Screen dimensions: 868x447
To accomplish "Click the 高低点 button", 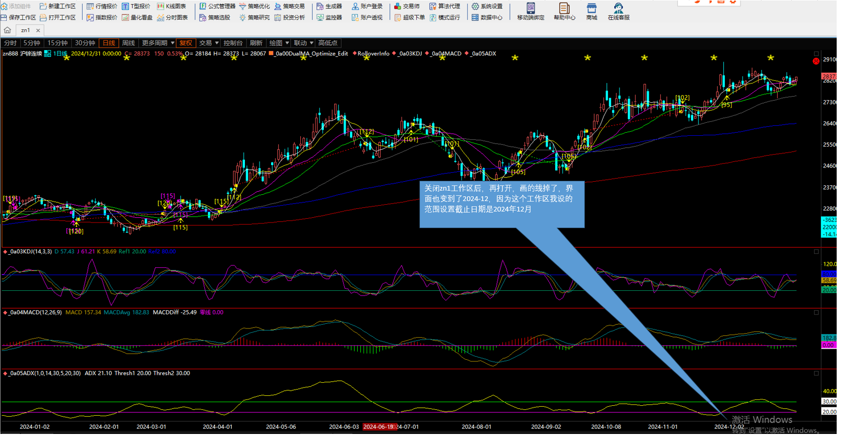I will tap(328, 43).
